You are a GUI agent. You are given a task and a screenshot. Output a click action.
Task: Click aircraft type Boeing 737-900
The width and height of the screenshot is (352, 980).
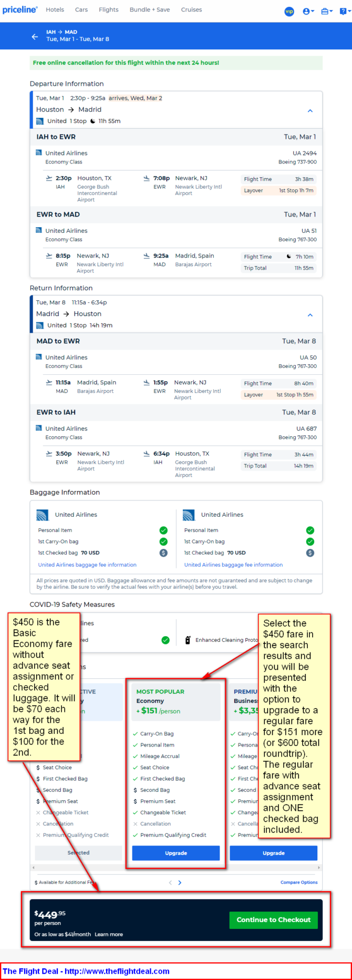click(x=297, y=162)
